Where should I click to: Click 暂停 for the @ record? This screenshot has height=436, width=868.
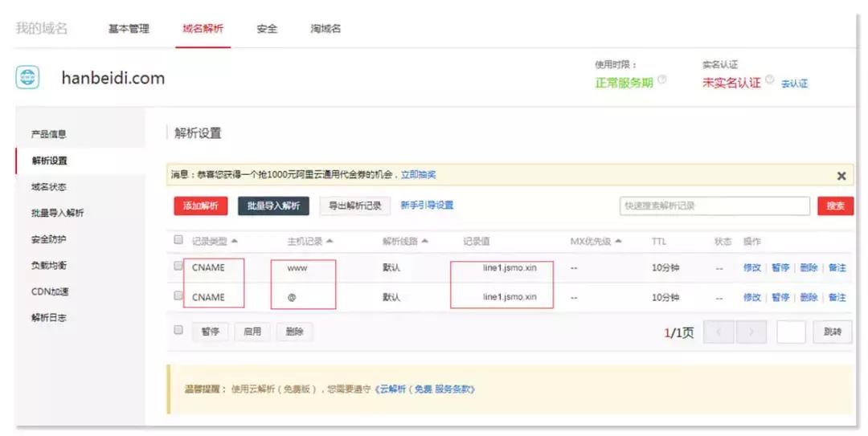[780, 298]
